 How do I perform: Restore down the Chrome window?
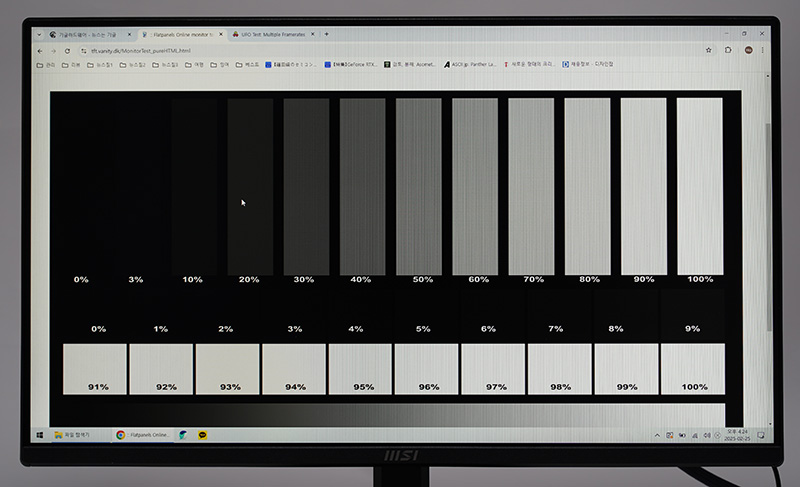(744, 34)
